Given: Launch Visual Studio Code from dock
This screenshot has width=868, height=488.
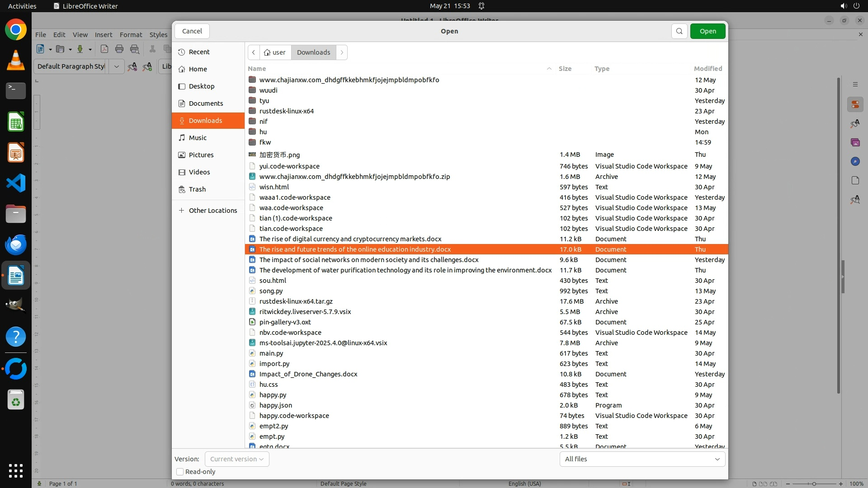Looking at the screenshot, I should (x=16, y=183).
